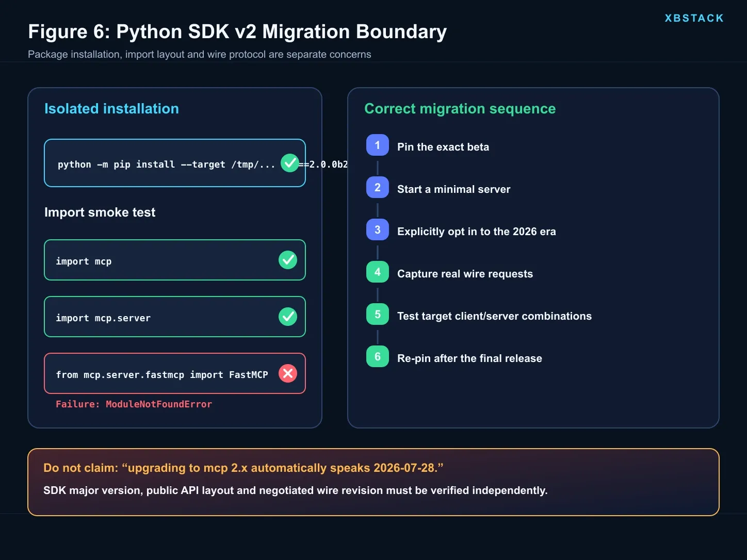Image resolution: width=747 pixels, height=560 pixels.
Task: Click the 'Figure 6: Python SDK v2 Migration Boundary' title
Action: 237,31
